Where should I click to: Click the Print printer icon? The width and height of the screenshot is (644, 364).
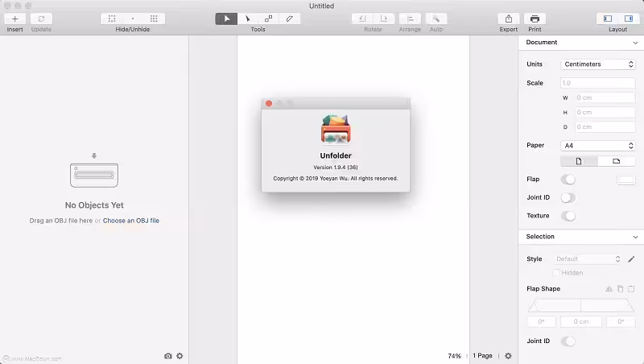click(x=535, y=19)
